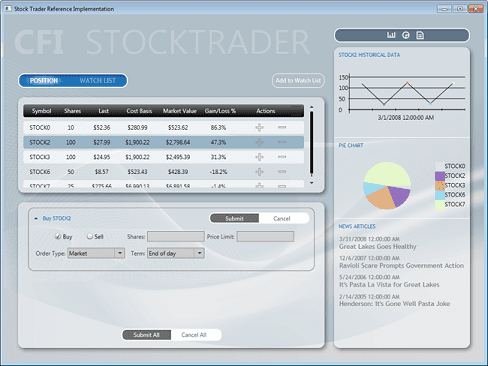Open the Term End of day dropdown
The image size is (488, 366).
tap(176, 253)
